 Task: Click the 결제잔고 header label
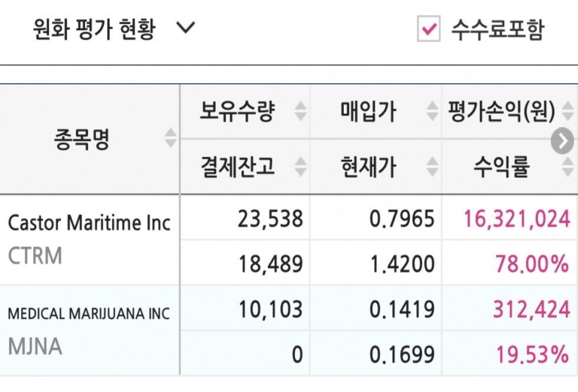pos(237,167)
